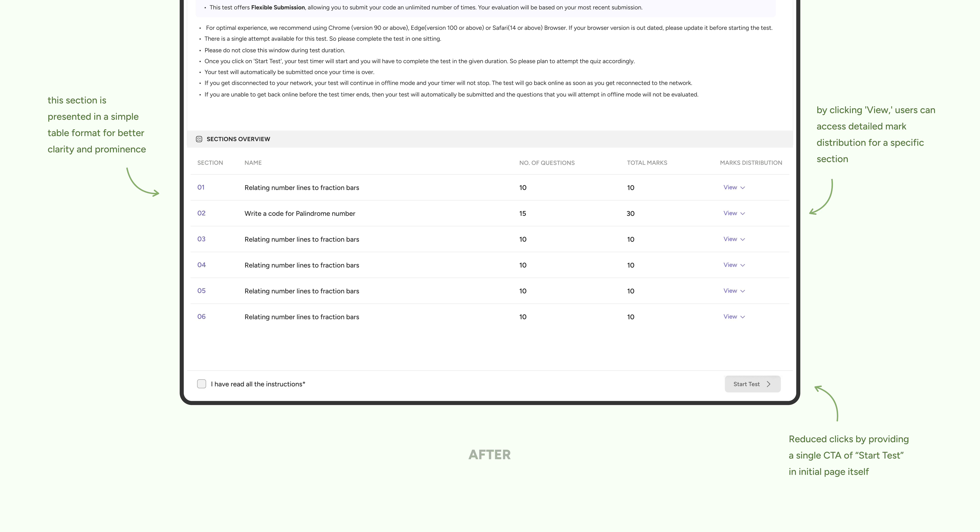
Task: Click the arrow icon on Start Test
Action: pos(769,384)
